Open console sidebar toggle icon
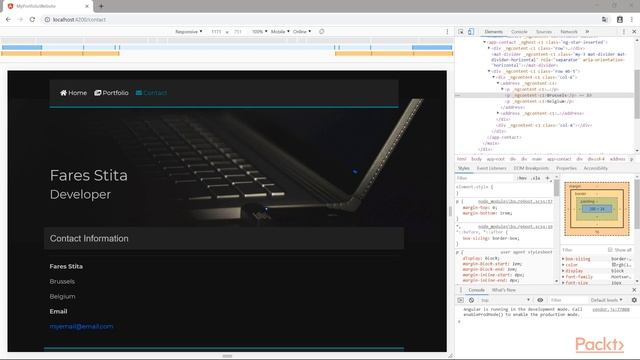 click(x=460, y=300)
